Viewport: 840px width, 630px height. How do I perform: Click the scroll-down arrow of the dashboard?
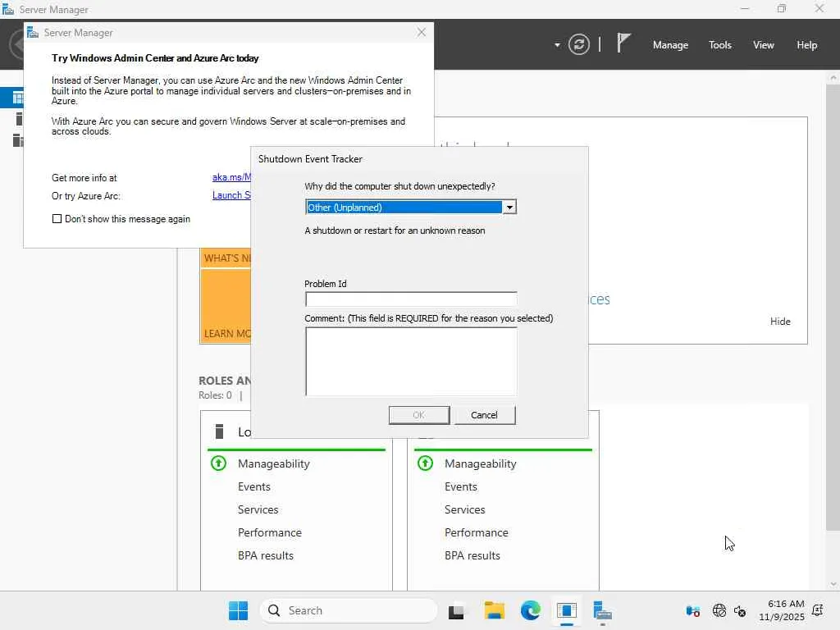(x=833, y=584)
